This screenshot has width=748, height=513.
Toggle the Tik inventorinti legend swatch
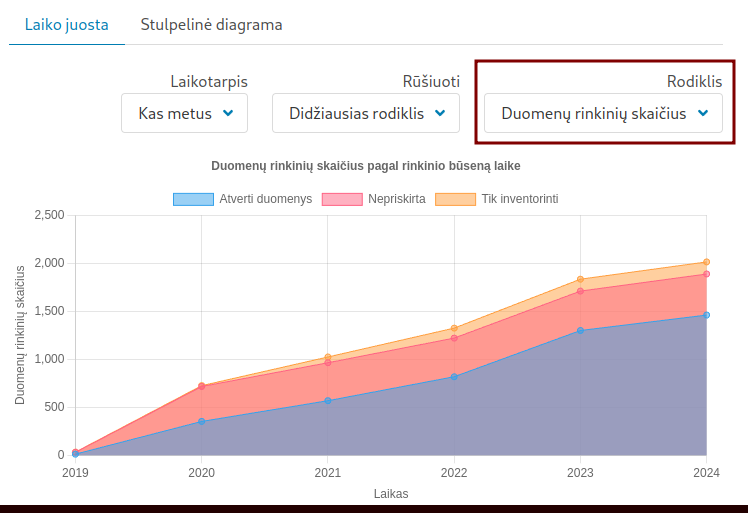(x=456, y=199)
